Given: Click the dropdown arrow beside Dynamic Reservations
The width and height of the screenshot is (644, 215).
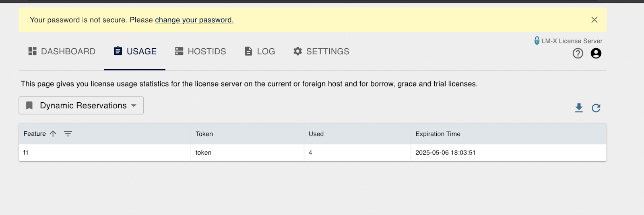Looking at the screenshot, I should 134,105.
